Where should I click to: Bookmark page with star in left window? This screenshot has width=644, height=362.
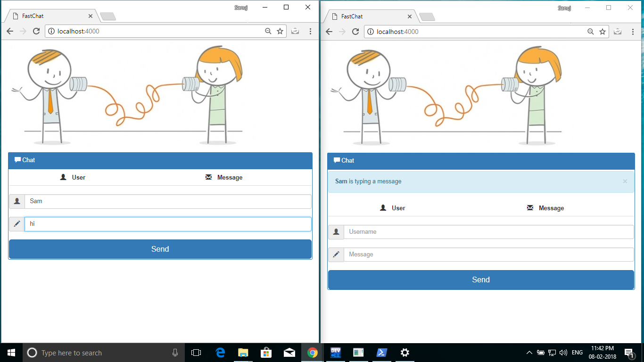point(280,31)
